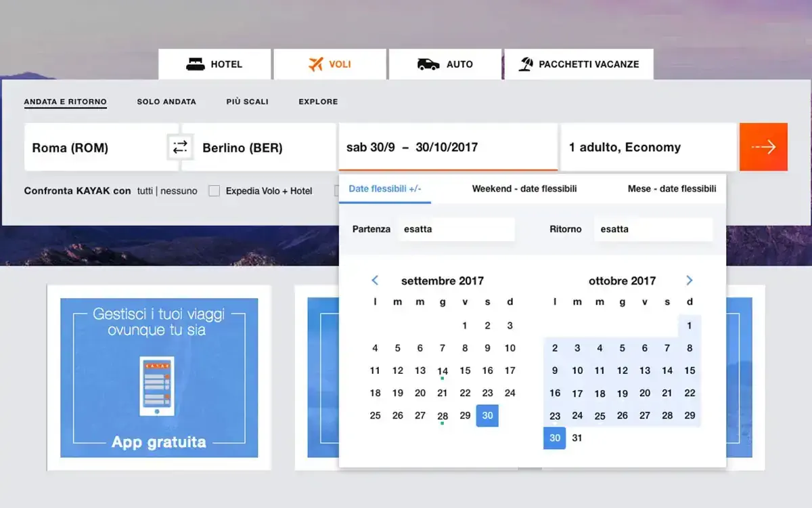Image resolution: width=812 pixels, height=508 pixels.
Task: Select Date flessibili +/- tab
Action: tap(385, 189)
